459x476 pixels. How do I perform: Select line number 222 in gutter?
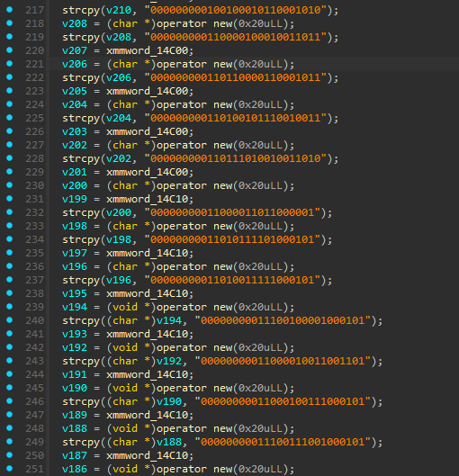click(x=34, y=77)
